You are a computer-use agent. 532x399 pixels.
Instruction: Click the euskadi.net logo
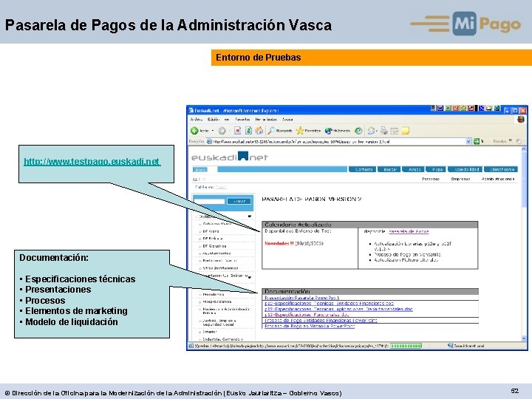(230, 157)
